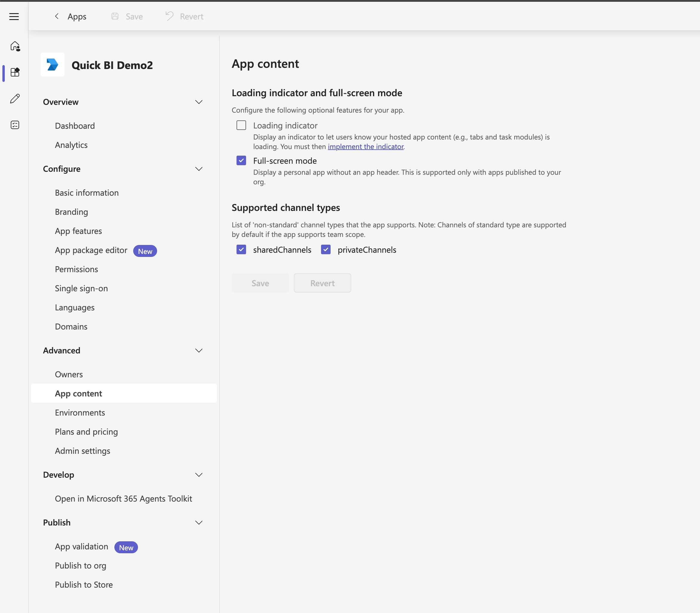Click the Quick BI Demo2 app title
Screen dimensions: 700x613
click(x=112, y=65)
